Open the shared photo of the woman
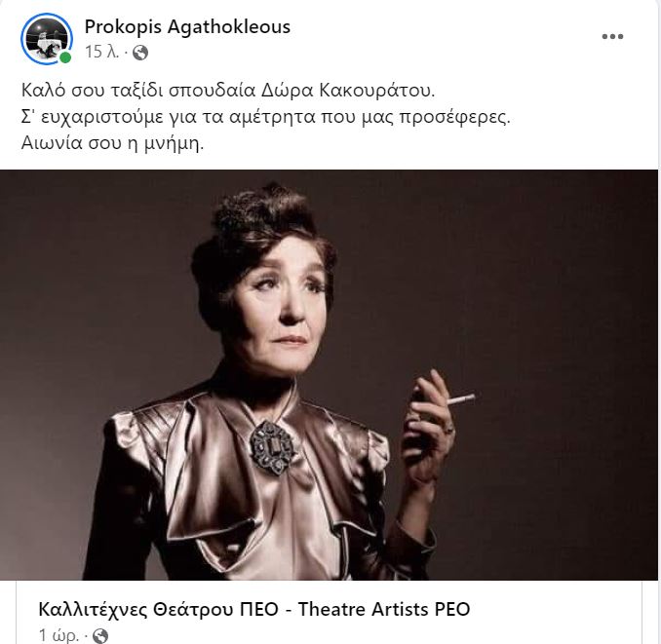Screen dimensions: 661x644 click(x=329, y=375)
